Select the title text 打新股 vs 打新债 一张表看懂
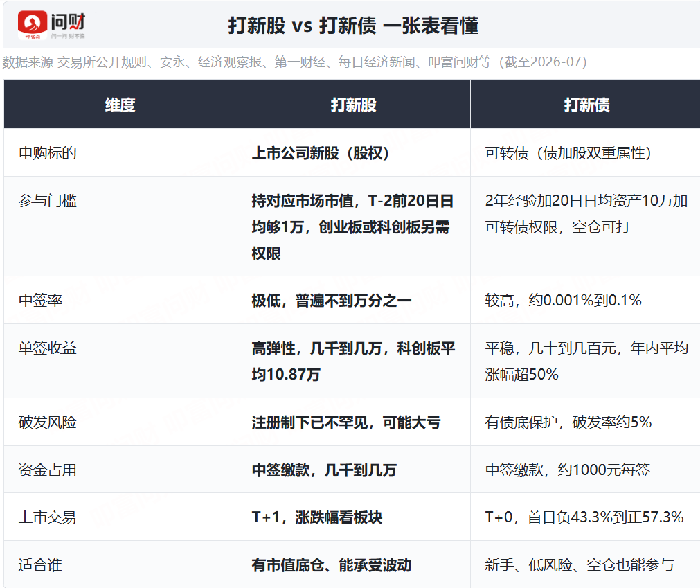 point(353,26)
